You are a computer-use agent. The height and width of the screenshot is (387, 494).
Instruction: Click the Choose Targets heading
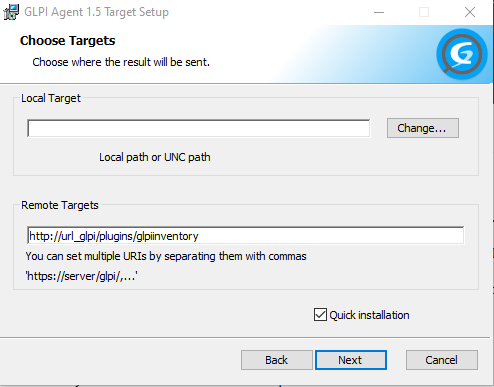click(x=68, y=41)
